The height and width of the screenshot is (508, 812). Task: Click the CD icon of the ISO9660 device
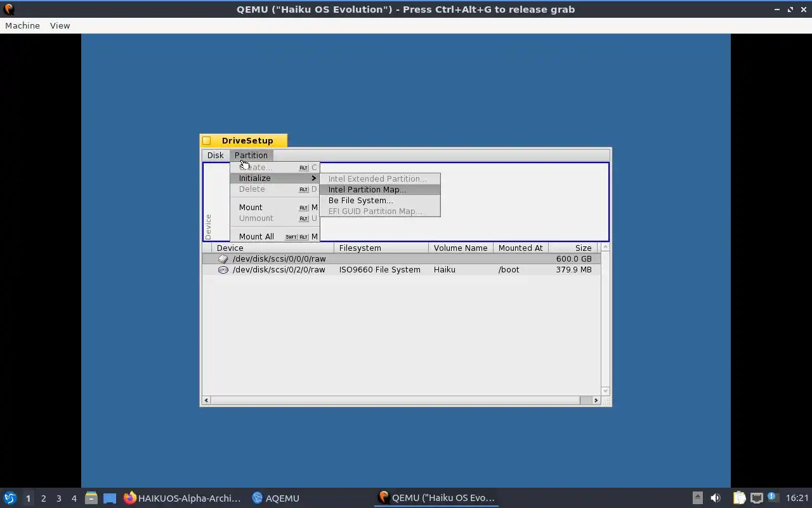click(x=223, y=270)
